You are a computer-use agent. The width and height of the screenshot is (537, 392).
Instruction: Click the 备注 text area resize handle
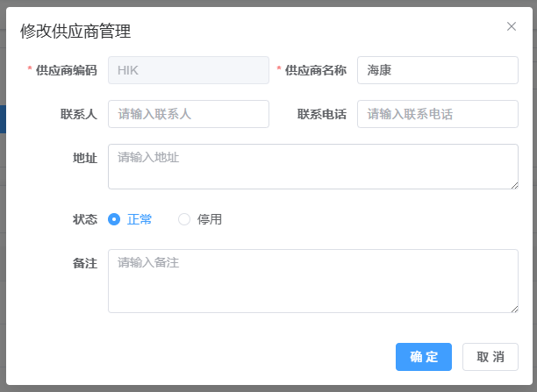(x=513, y=308)
